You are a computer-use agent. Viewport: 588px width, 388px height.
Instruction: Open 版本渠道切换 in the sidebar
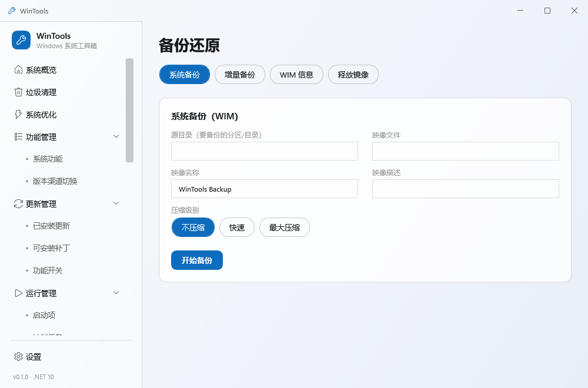coord(55,181)
